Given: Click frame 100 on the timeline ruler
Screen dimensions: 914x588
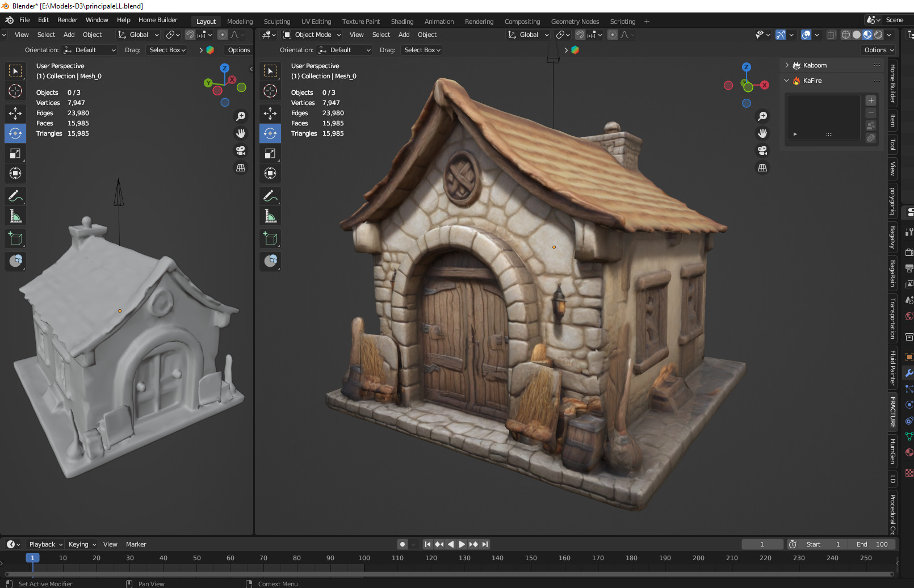Looking at the screenshot, I should [x=364, y=558].
